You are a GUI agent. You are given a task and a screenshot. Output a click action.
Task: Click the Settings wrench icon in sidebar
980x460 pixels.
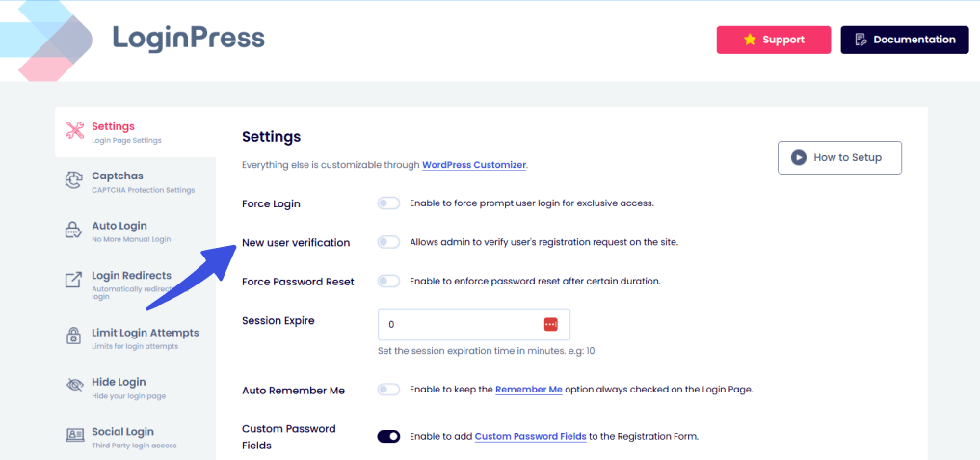[x=74, y=131]
